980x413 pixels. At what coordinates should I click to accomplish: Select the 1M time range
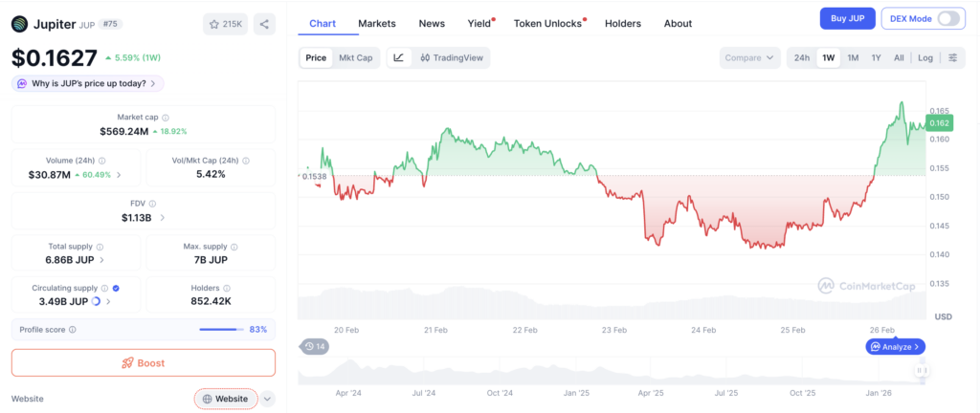tap(853, 58)
